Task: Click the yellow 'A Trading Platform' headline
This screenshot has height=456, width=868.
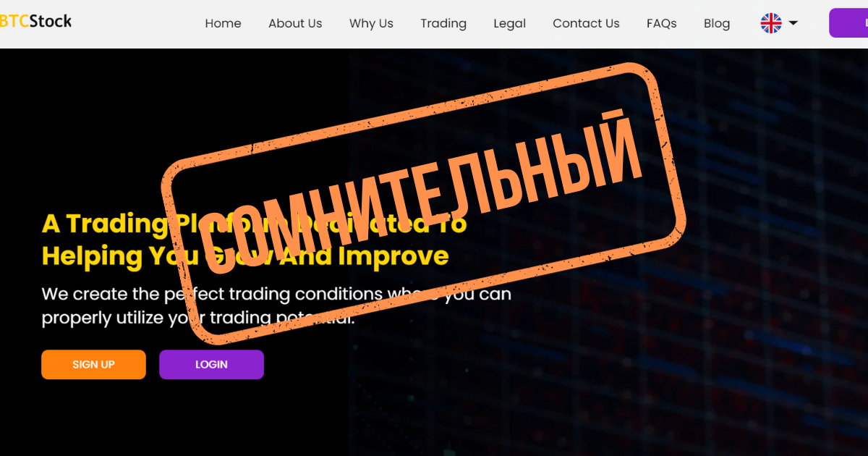Action: point(255,224)
